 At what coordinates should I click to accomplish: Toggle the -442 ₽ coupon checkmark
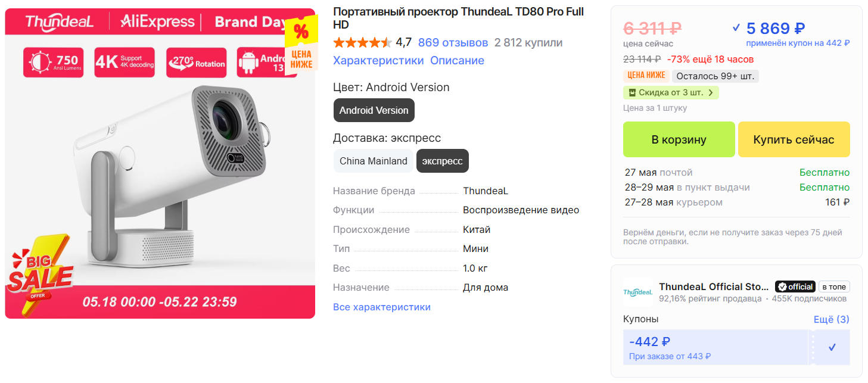(832, 347)
